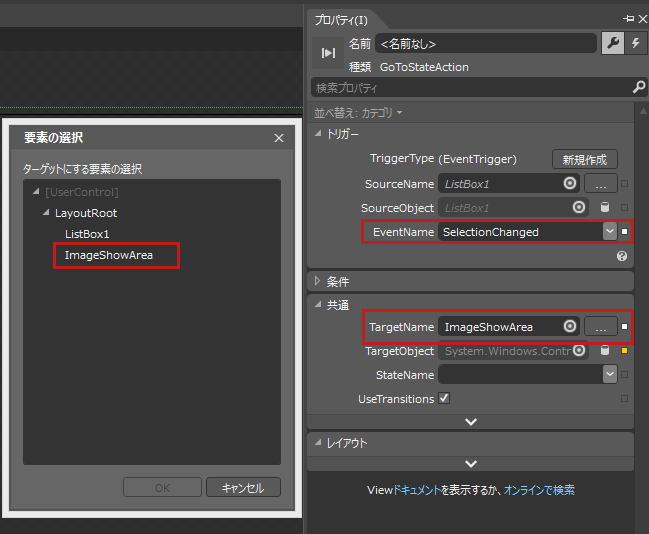
Task: Confirm the dialog with OK
Action: [162, 488]
